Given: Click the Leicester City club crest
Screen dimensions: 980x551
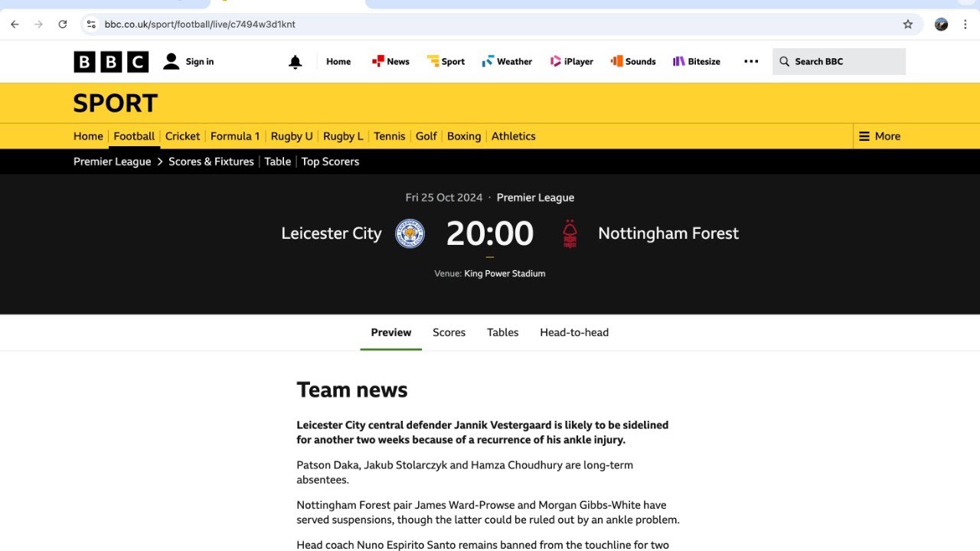Looking at the screenshot, I should click(410, 233).
